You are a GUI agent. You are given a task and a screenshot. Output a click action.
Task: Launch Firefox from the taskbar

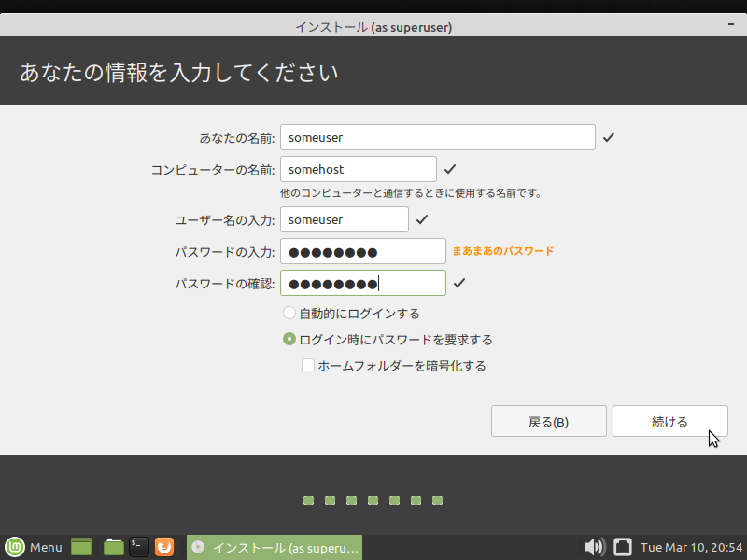point(164,547)
